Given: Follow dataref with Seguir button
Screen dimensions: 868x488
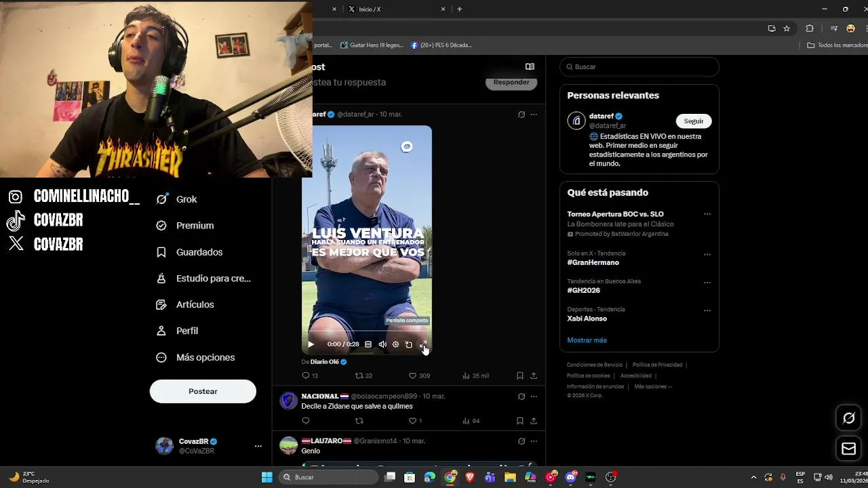Looking at the screenshot, I should (693, 121).
